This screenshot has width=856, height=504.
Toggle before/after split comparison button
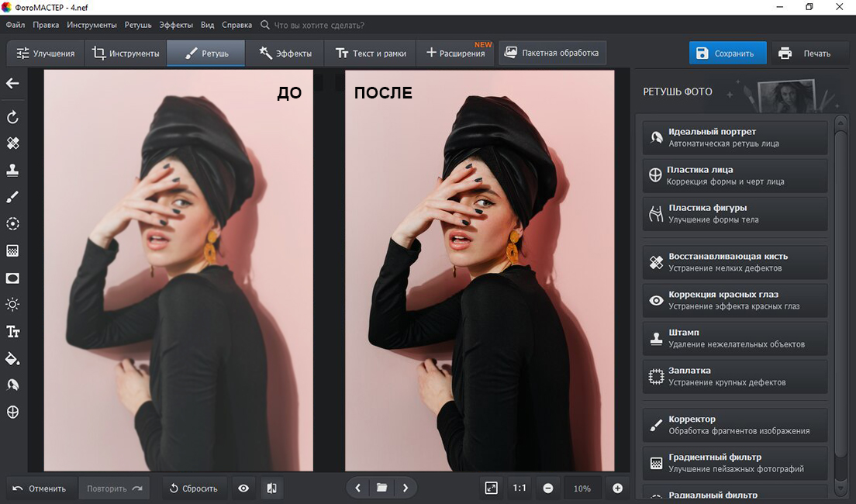[x=271, y=488]
